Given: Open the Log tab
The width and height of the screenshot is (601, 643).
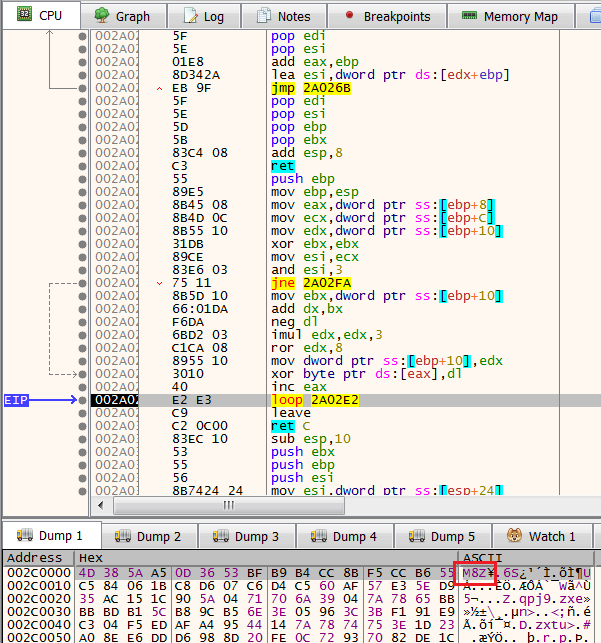Looking at the screenshot, I should pos(204,16).
